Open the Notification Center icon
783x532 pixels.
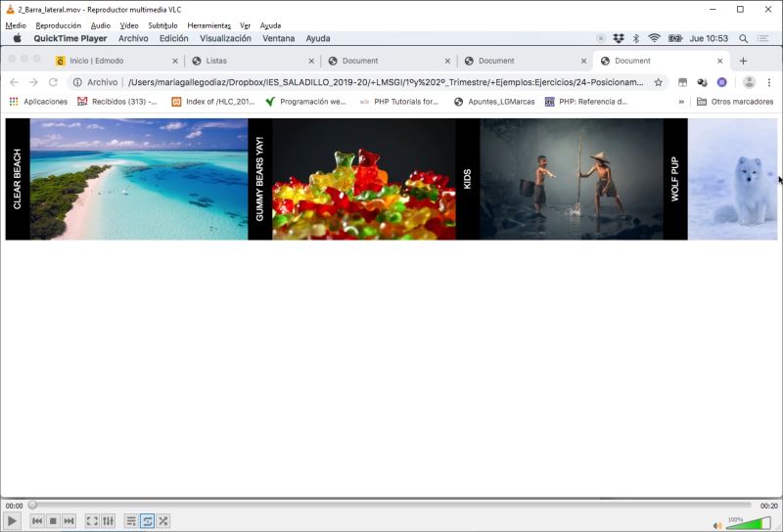click(x=762, y=38)
